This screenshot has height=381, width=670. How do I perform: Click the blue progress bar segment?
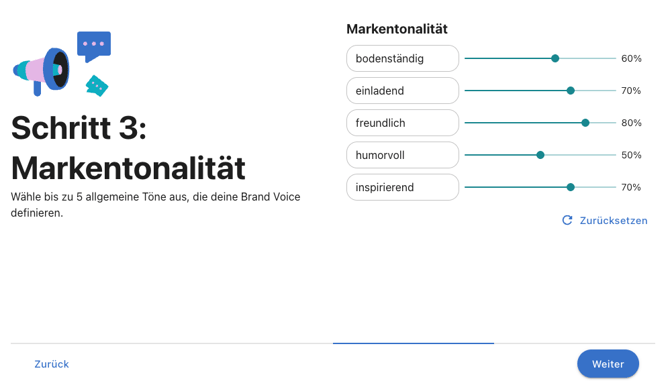tap(413, 343)
